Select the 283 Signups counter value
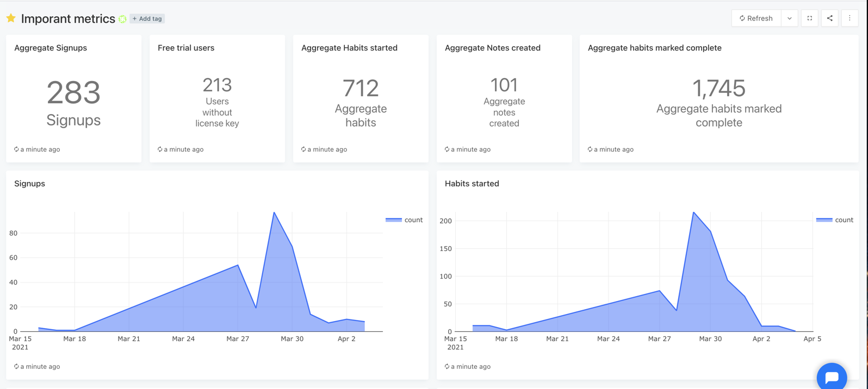 pos(73,93)
